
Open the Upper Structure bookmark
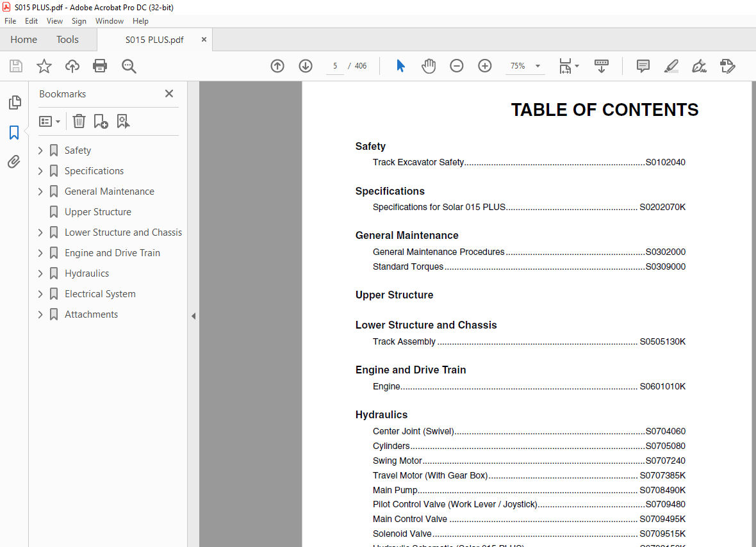pyautogui.click(x=97, y=212)
